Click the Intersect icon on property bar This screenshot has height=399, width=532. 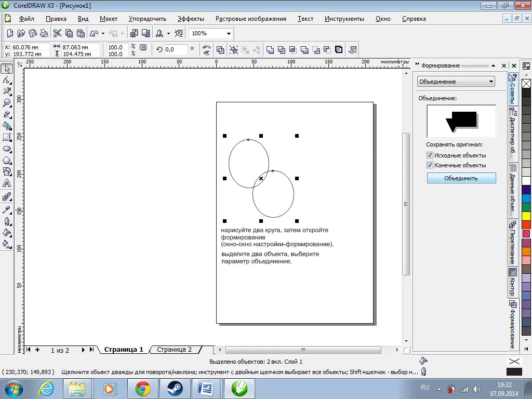tap(293, 49)
